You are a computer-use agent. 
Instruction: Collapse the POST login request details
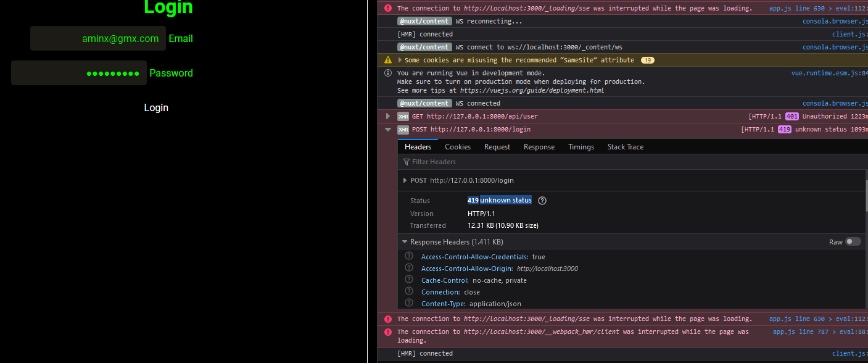point(387,130)
